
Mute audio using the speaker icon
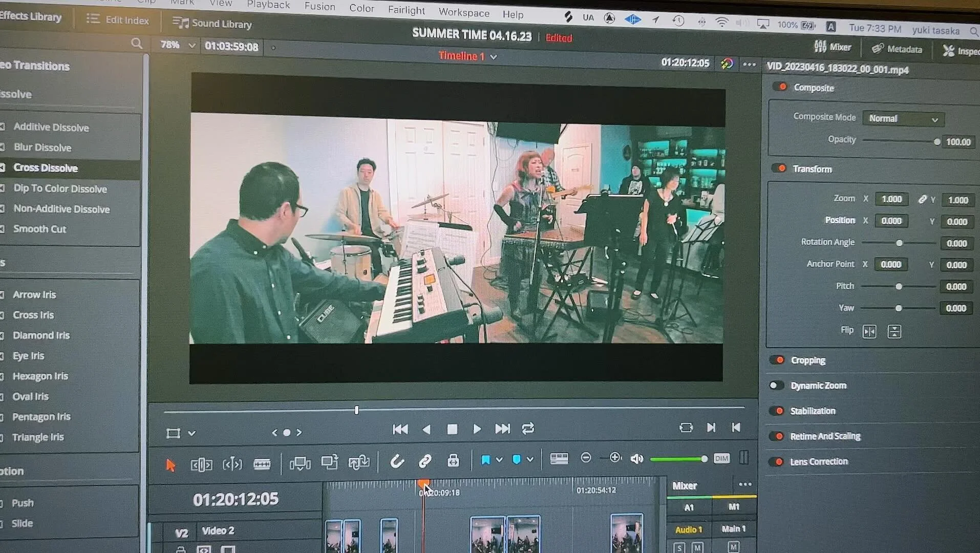pyautogui.click(x=636, y=459)
